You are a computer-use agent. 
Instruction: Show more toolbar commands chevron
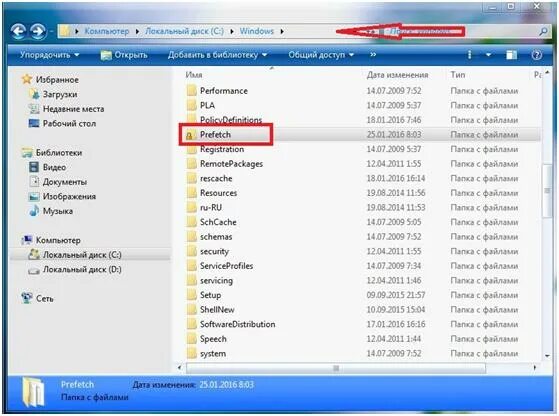pos(373,55)
